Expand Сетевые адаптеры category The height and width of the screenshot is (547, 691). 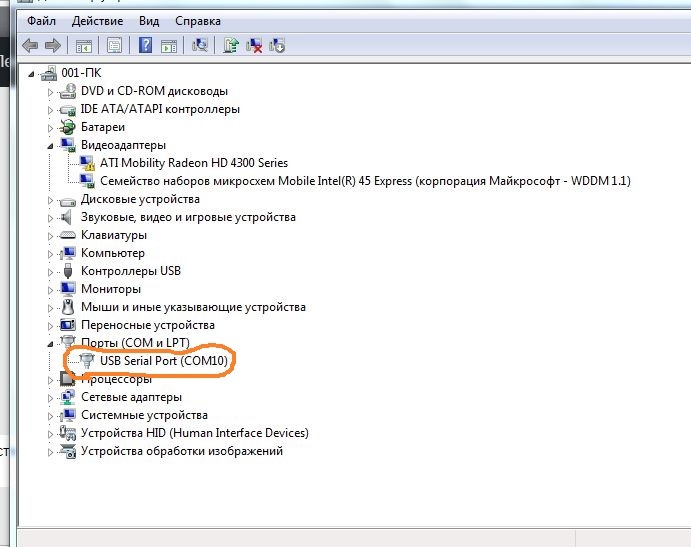50,398
